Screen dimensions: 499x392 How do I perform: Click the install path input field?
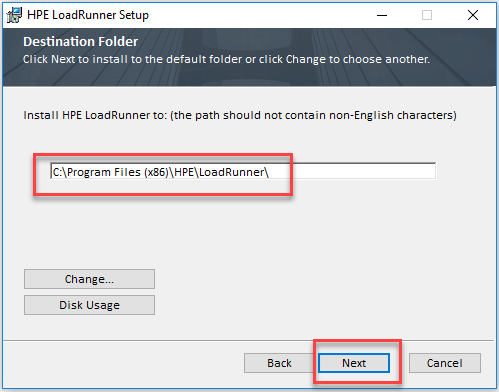tap(243, 171)
